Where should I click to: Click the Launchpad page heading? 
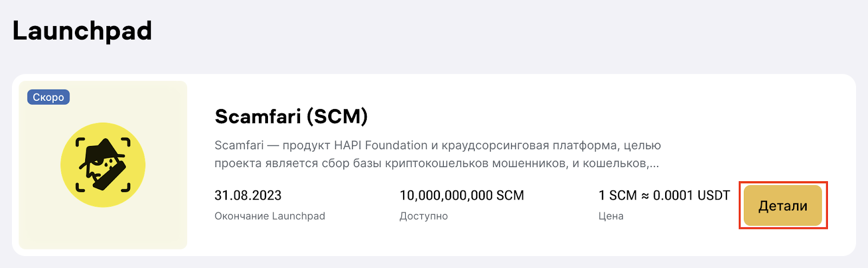[x=82, y=30]
